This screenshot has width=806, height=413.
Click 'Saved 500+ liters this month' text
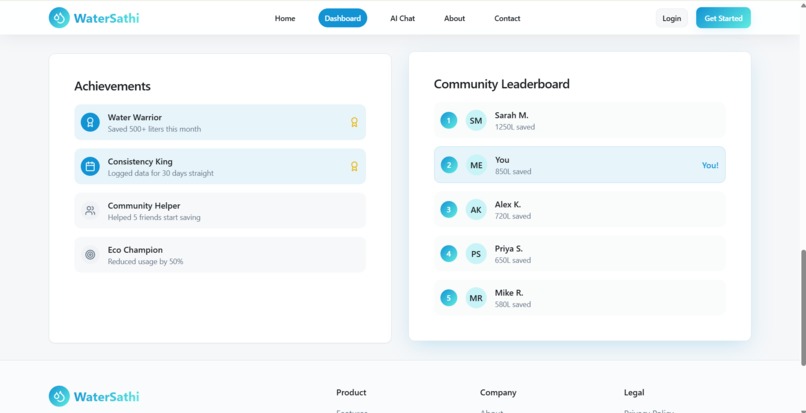point(154,129)
